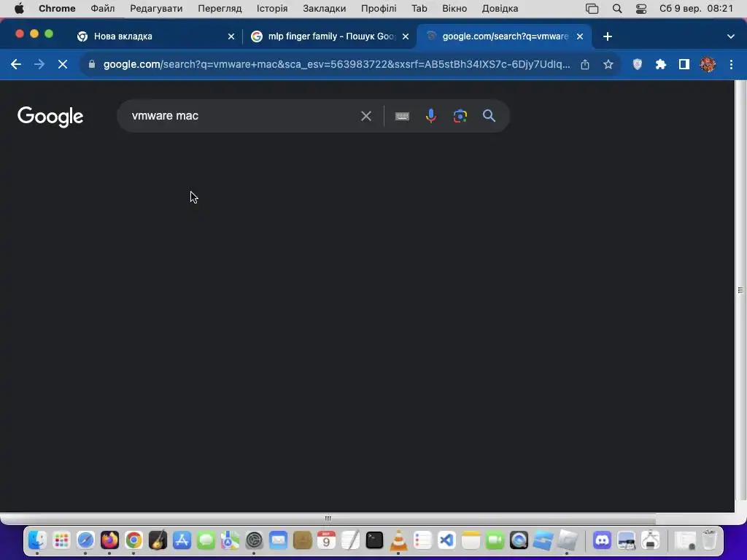Image resolution: width=747 pixels, height=560 pixels.
Task: Expand the tab search dropdown
Action: (x=731, y=36)
